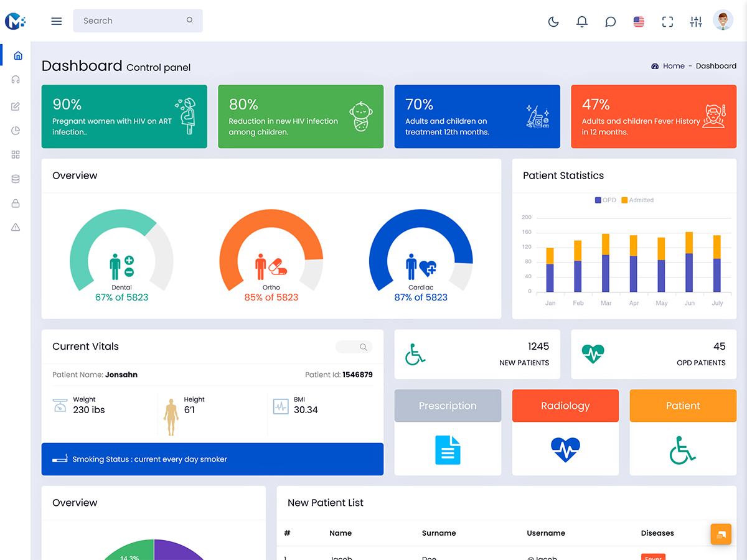The height and width of the screenshot is (560, 747).
Task: Open the user avatar profile menu
Action: [x=723, y=21]
